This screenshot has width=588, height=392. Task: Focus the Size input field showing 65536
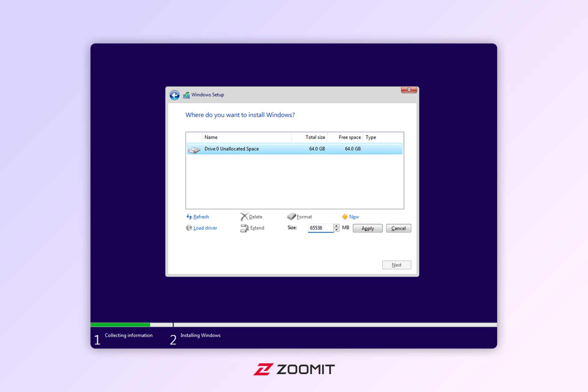click(x=320, y=228)
